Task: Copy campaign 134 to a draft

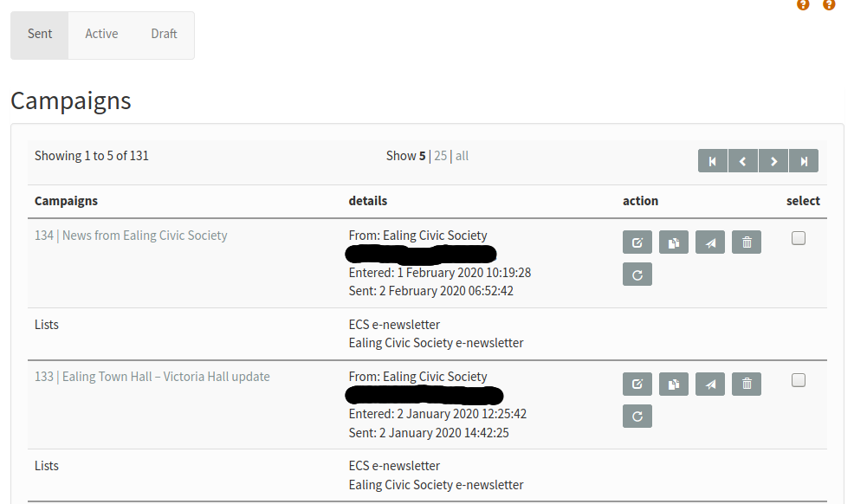Action: [x=674, y=242]
